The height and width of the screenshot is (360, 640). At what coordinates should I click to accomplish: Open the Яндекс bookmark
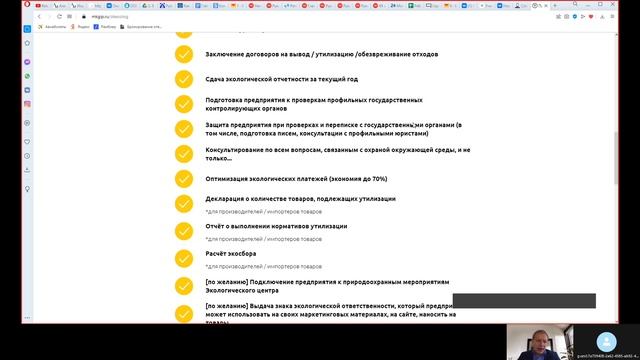pos(80,27)
